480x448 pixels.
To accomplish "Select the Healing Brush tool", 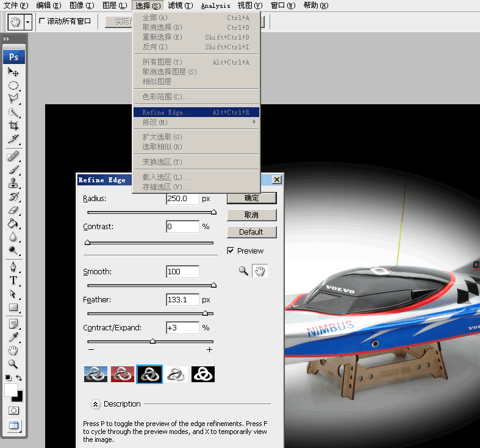I will point(13,157).
